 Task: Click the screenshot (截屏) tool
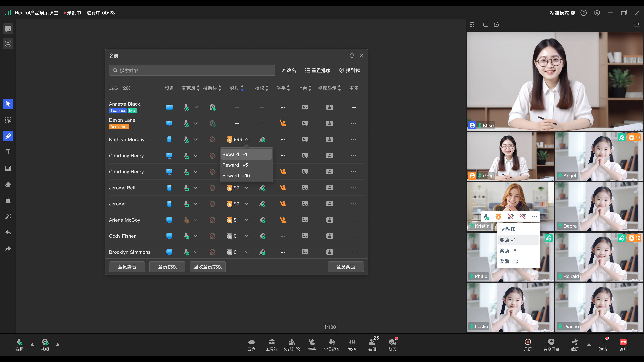[575, 345]
